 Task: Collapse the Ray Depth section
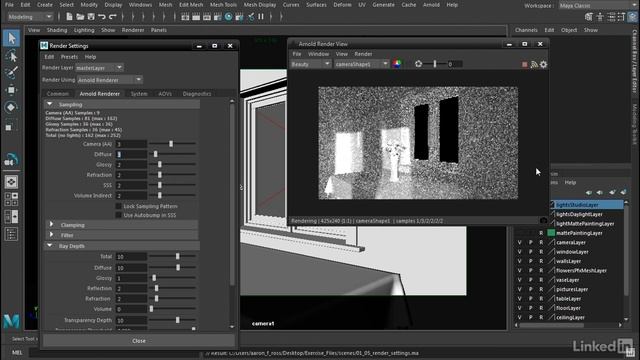click(x=50, y=246)
